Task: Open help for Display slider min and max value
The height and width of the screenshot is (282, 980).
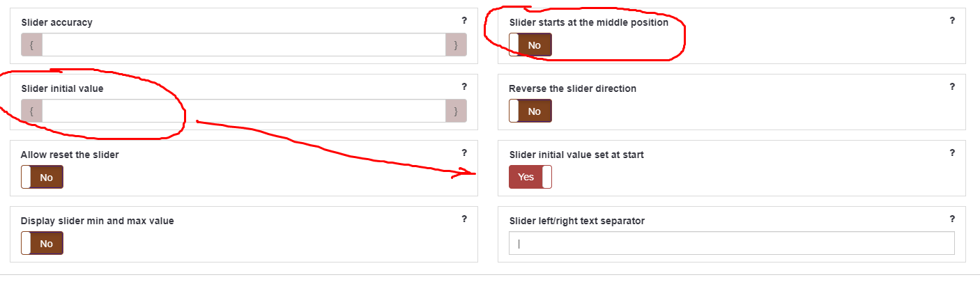Action: [464, 219]
